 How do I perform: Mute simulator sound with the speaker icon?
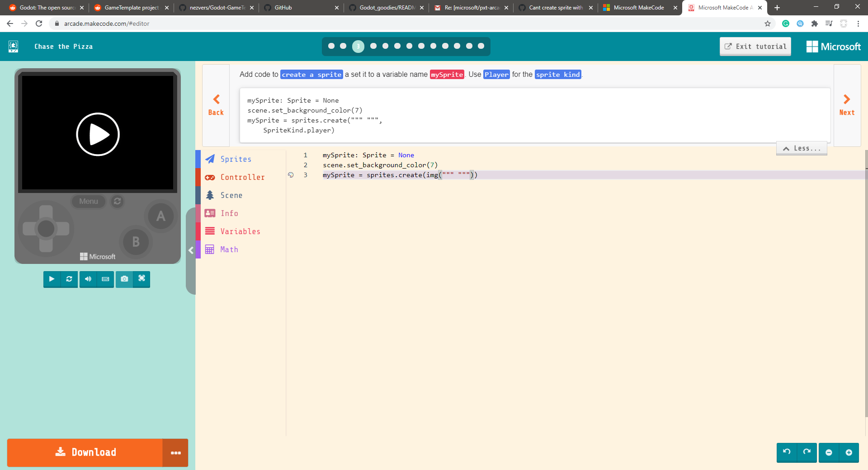click(x=88, y=279)
